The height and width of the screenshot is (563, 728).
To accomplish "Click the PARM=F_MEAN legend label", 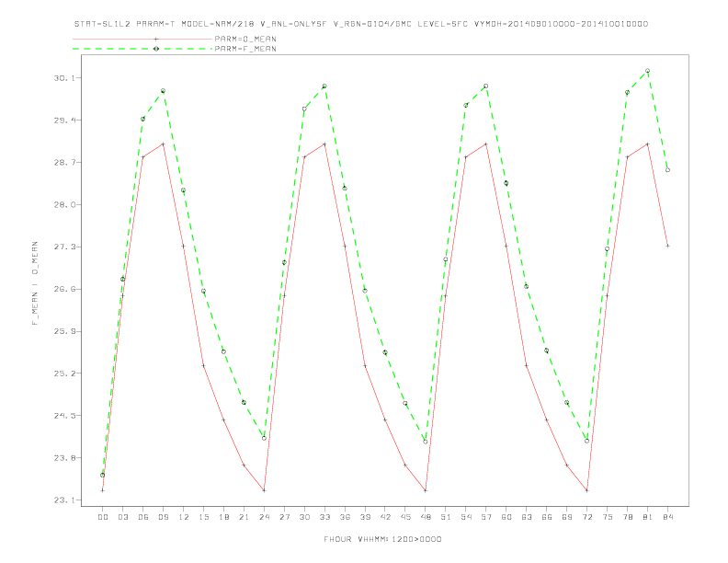I will point(245,49).
